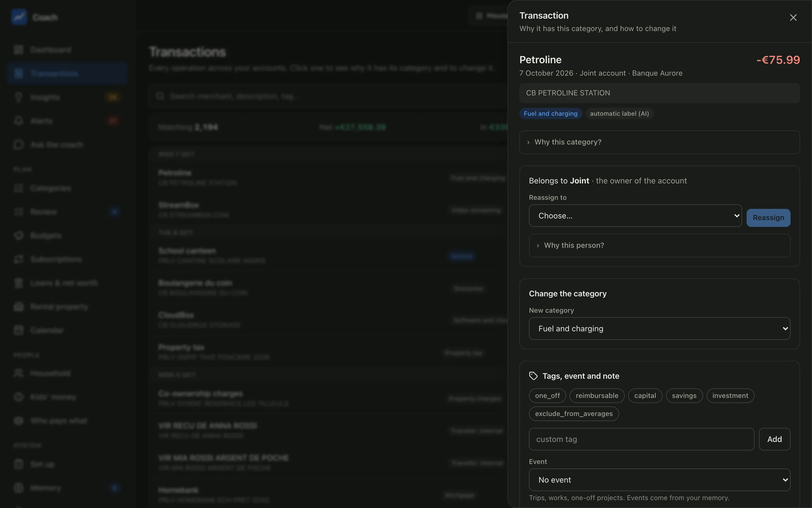
Task: Click the Petroline merchant name in panel
Action: [x=540, y=60]
